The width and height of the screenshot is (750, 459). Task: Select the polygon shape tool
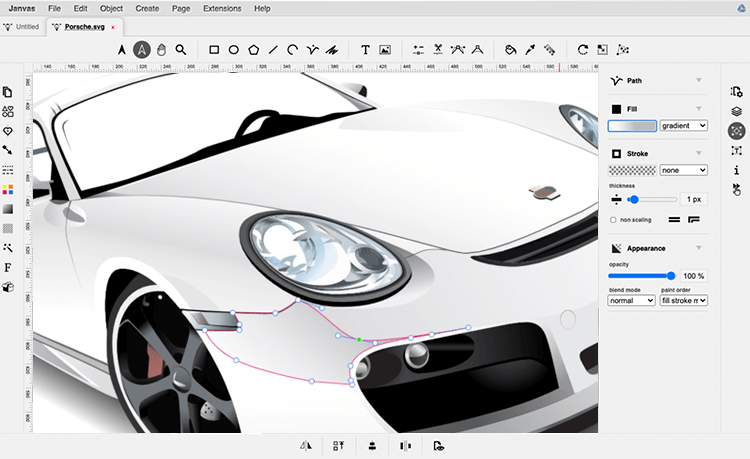click(254, 50)
